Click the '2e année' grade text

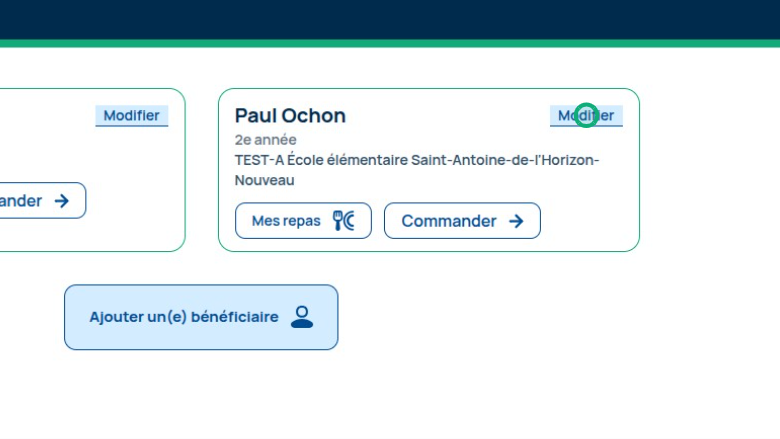click(x=265, y=140)
